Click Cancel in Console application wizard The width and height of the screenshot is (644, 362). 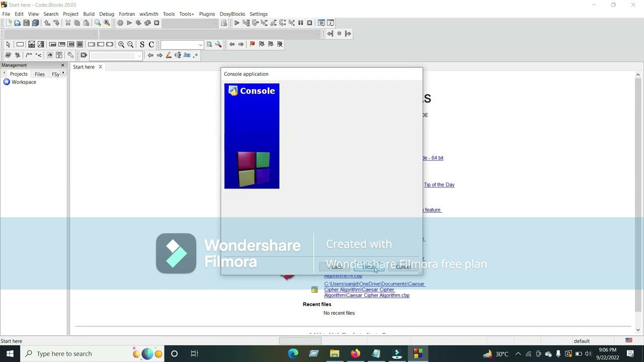(x=403, y=267)
